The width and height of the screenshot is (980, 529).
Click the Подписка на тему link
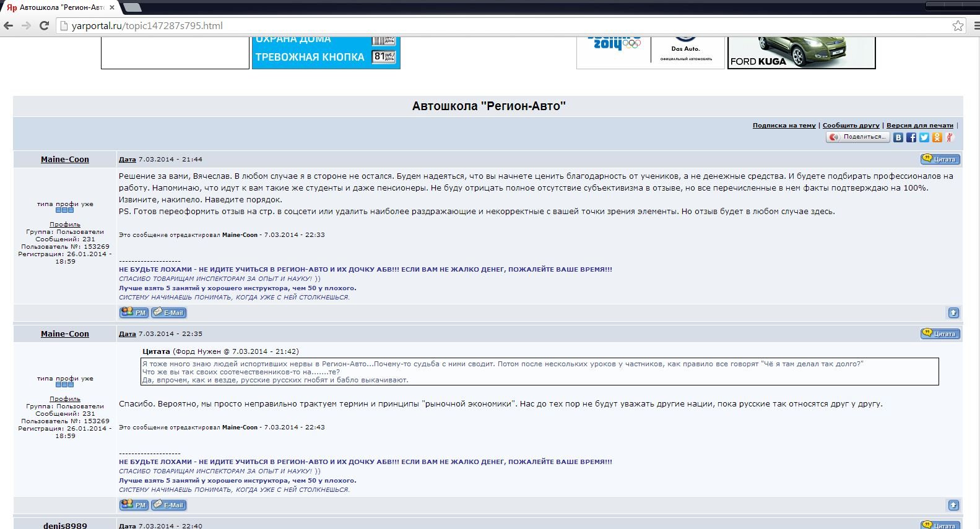click(784, 126)
